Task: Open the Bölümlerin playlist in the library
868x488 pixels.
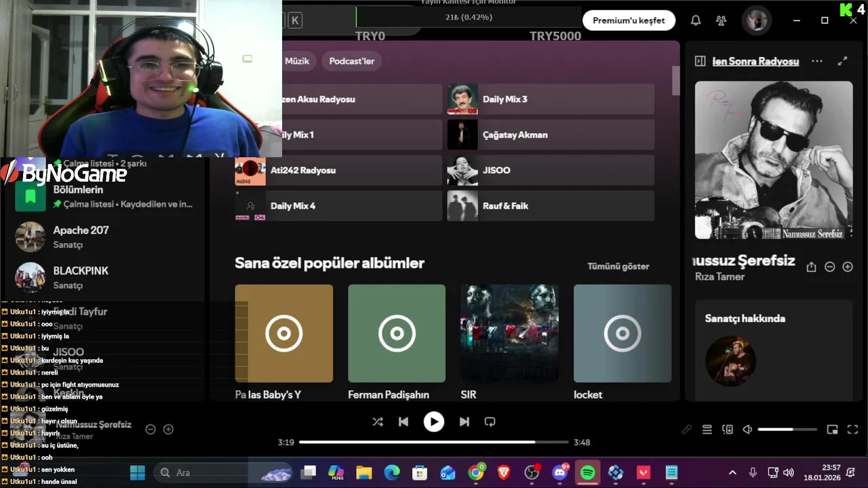Action: [x=105, y=196]
